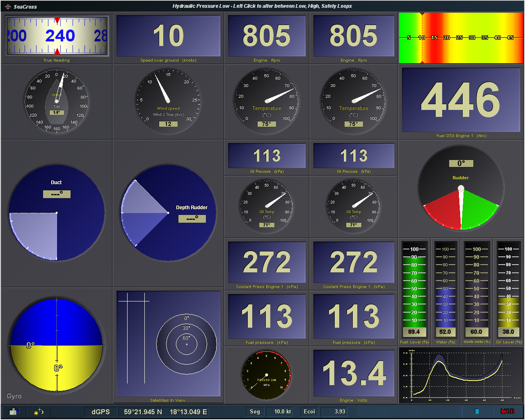Click the right engine Temperature gauge 75°
The height and width of the screenshot is (420, 525).
[354, 100]
